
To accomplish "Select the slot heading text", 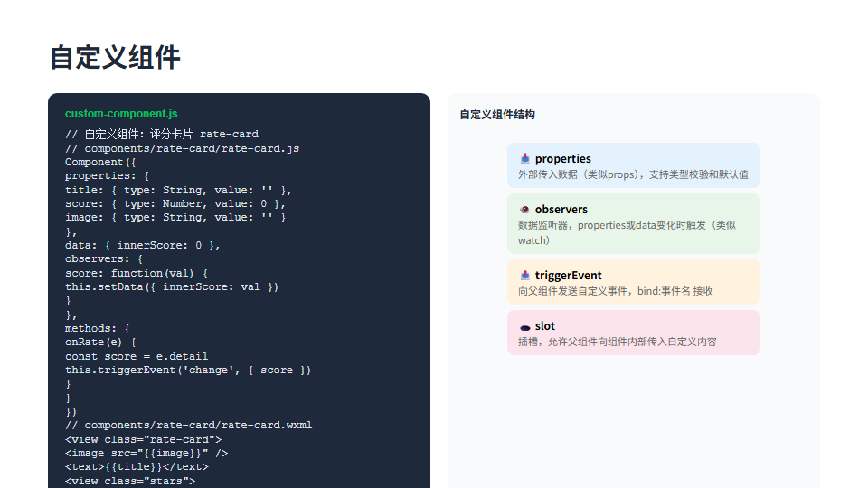I will pos(544,326).
